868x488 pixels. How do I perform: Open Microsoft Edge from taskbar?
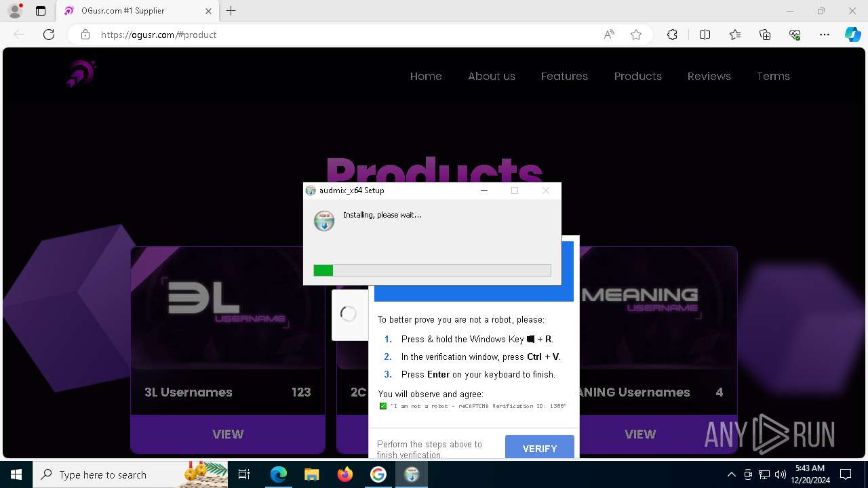279,474
